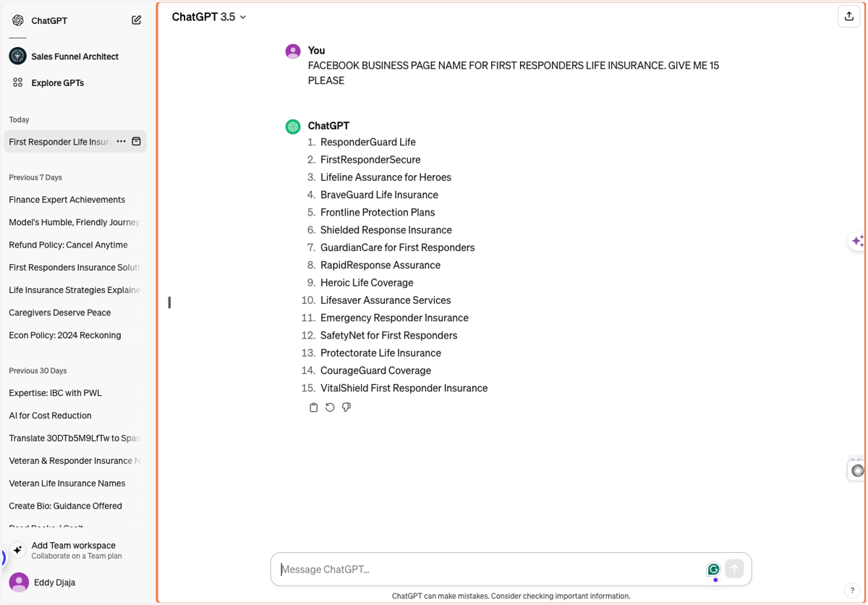Click the round extension icon on the right edge
868x605 pixels.
(x=858, y=470)
